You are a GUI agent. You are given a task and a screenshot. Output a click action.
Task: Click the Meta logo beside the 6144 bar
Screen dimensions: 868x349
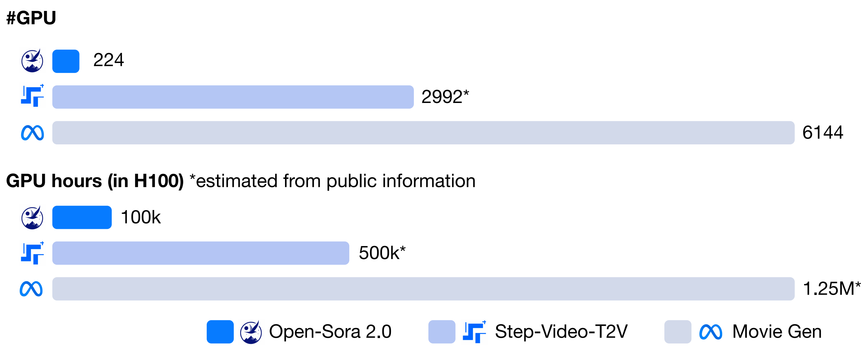32,133
